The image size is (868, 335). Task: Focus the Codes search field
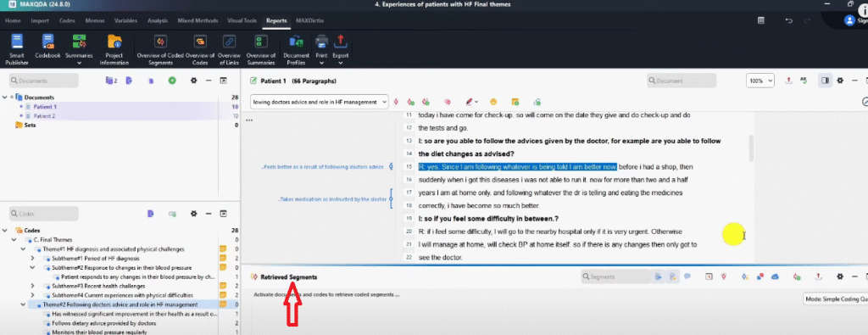pos(44,213)
